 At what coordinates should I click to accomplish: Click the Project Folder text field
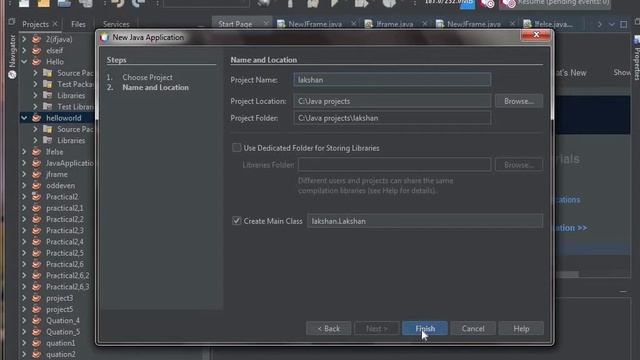[392, 118]
